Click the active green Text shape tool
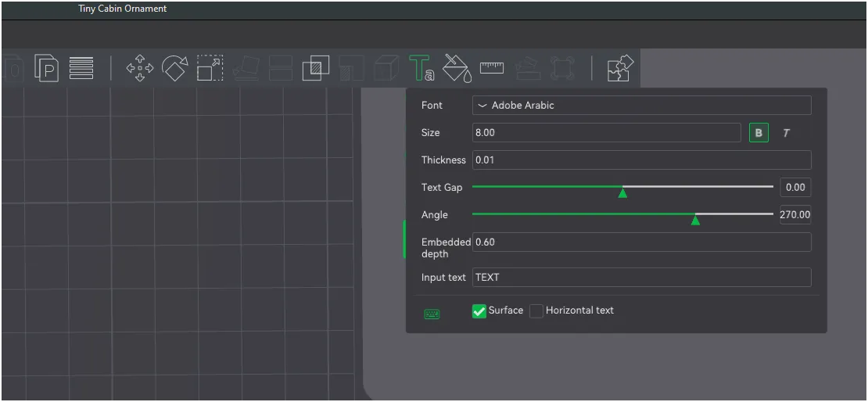The height and width of the screenshot is (402, 868). [421, 68]
